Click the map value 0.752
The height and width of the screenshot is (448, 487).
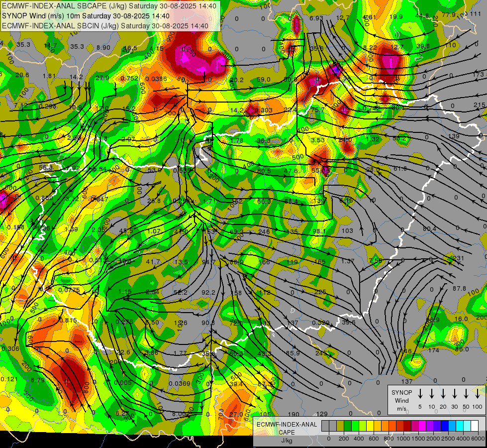(x=129, y=78)
